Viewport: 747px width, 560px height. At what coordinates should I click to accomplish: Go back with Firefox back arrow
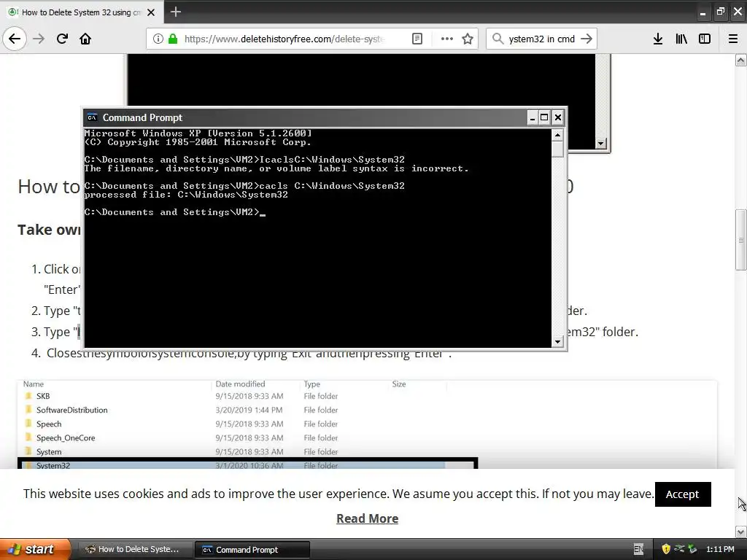(15, 39)
